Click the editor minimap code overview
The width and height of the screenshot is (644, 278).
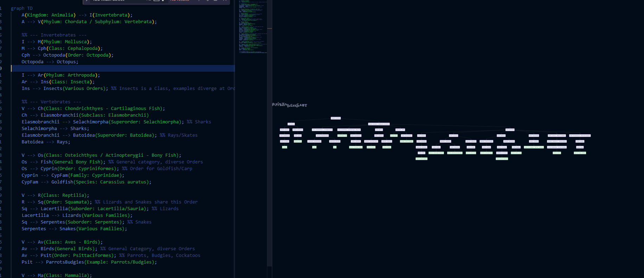(x=253, y=27)
